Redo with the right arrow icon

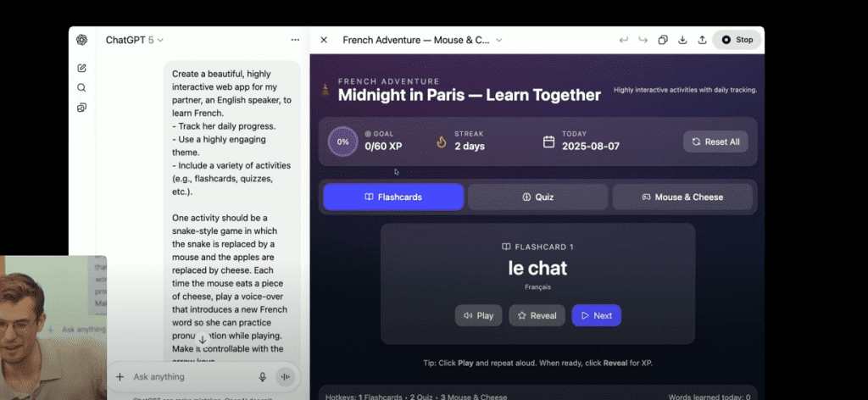[643, 40]
